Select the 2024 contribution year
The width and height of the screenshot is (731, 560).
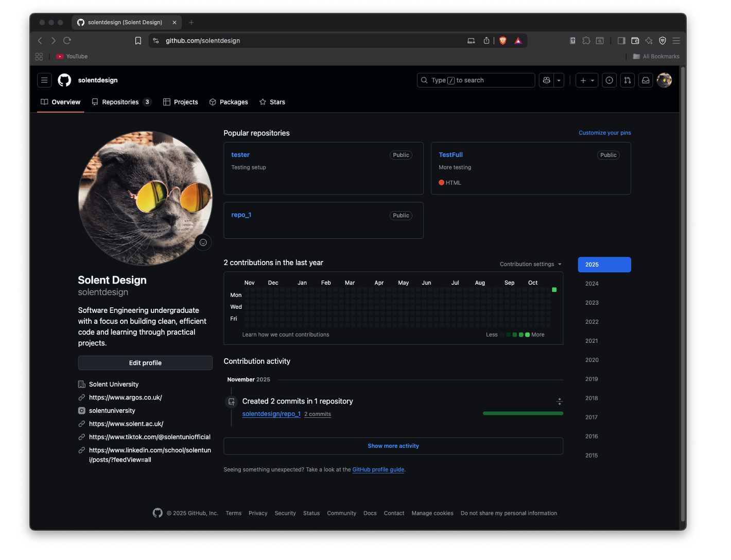coord(592,284)
